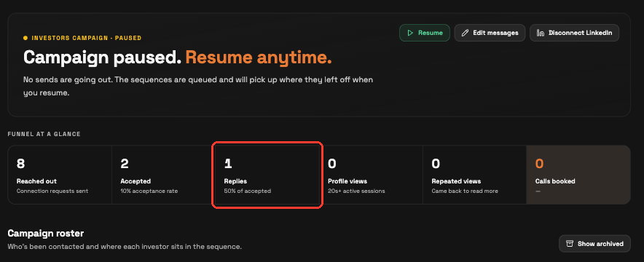Screen dimensions: 644x262
Task: Click the pencil icon in Edit messages
Action: pos(465,33)
